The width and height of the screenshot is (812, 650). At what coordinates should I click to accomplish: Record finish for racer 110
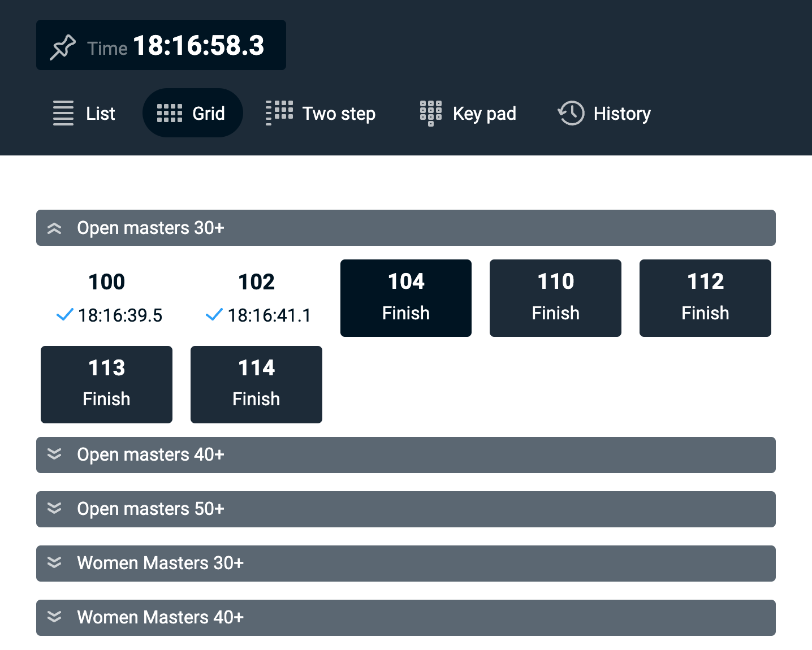click(x=555, y=298)
